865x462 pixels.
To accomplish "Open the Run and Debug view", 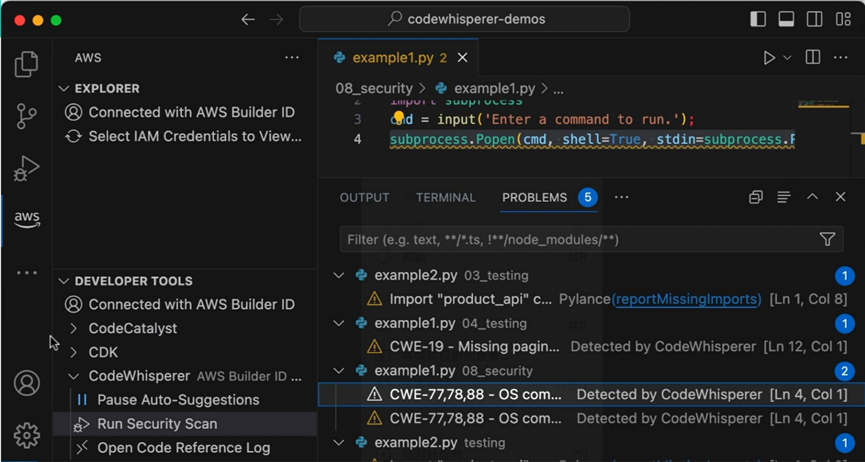I will pyautogui.click(x=26, y=168).
